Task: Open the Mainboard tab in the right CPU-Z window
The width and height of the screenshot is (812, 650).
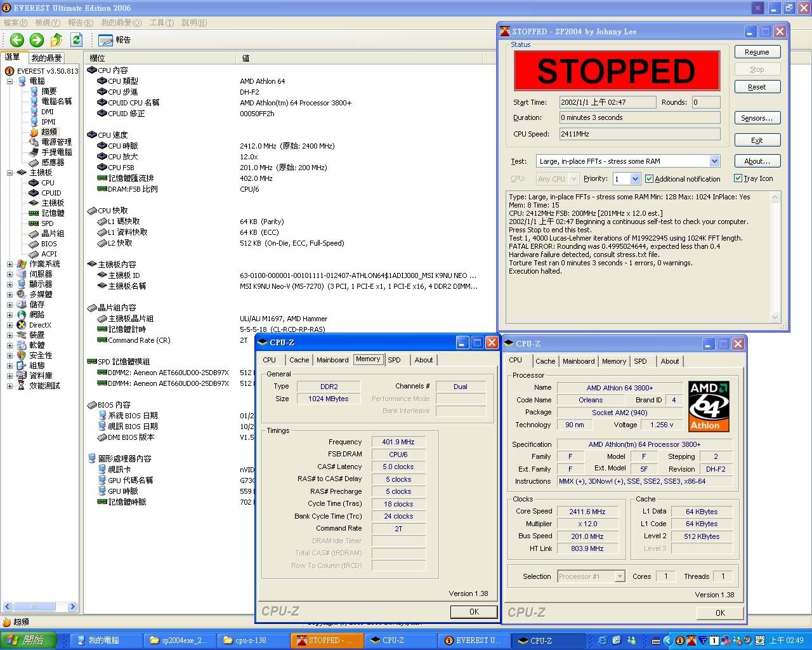Action: 578,361
